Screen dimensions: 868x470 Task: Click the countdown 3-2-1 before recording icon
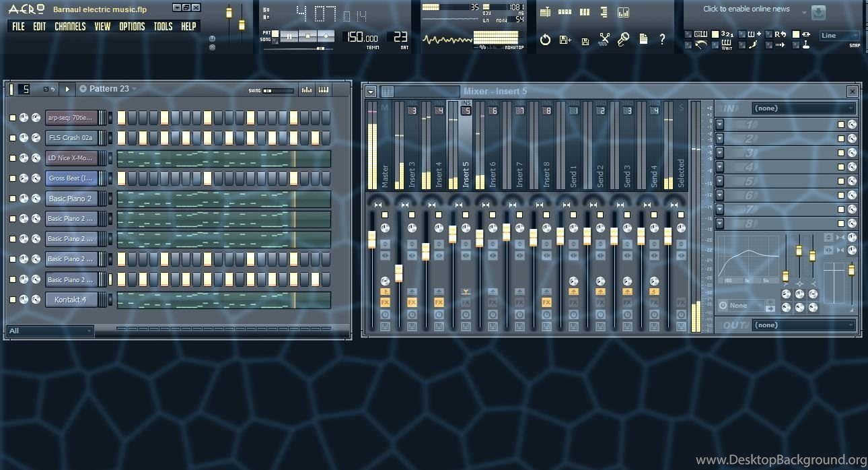point(727,34)
